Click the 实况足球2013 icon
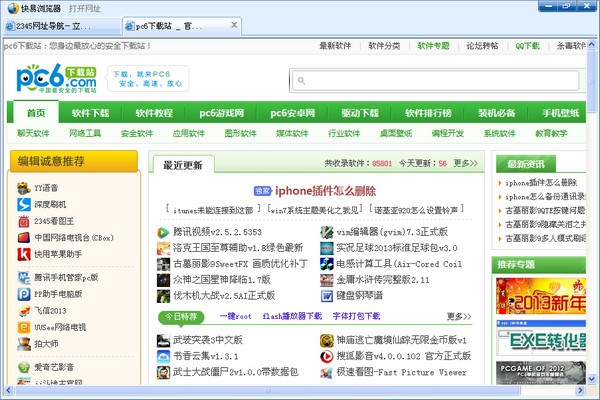Viewport: 600px width, 400px height. tap(327, 248)
